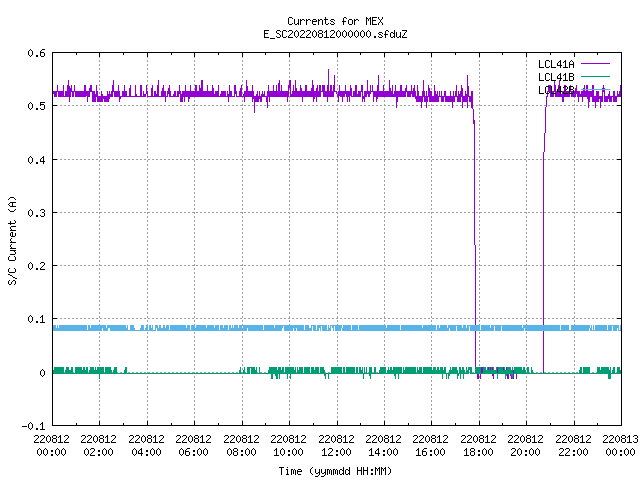Click the purple LCL41A rising edge after 20:00
Image resolution: width=640 pixels, height=480 pixels.
(544, 245)
